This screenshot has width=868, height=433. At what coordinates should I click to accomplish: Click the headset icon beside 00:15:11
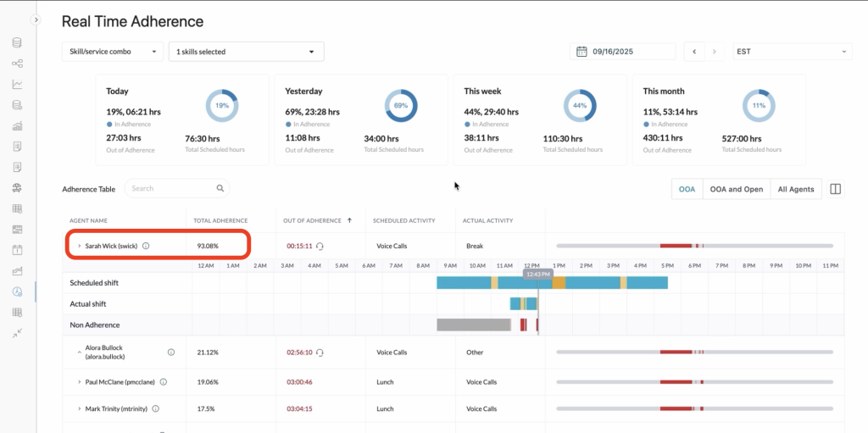(x=320, y=246)
